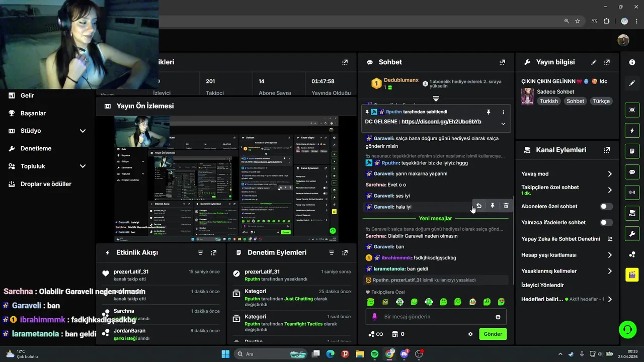
Task: Open channel points infinity balance
Action: click(376, 334)
